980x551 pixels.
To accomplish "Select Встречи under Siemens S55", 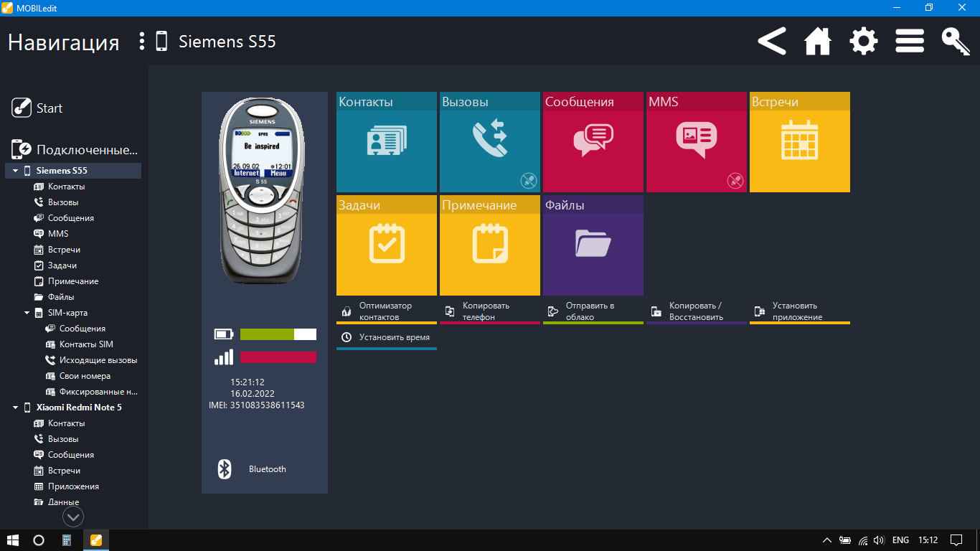I will click(57, 250).
